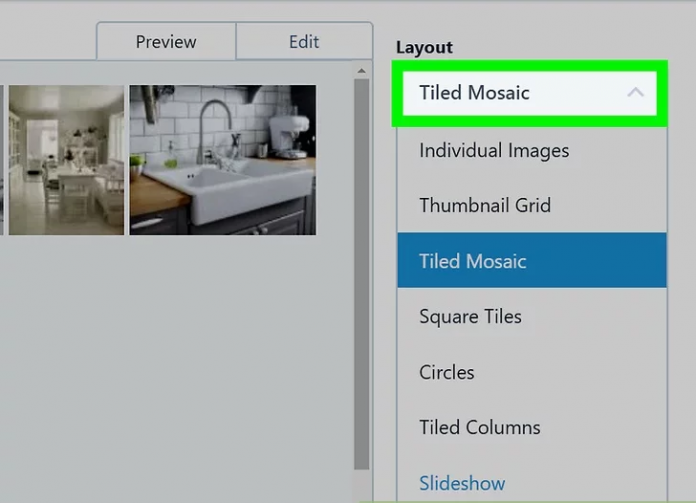This screenshot has width=696, height=503.
Task: Click the dining room gallery image
Action: coord(66,160)
